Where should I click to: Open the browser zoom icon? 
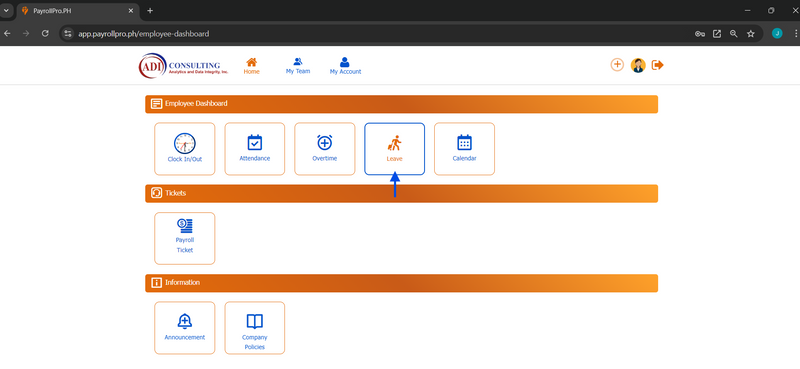734,34
